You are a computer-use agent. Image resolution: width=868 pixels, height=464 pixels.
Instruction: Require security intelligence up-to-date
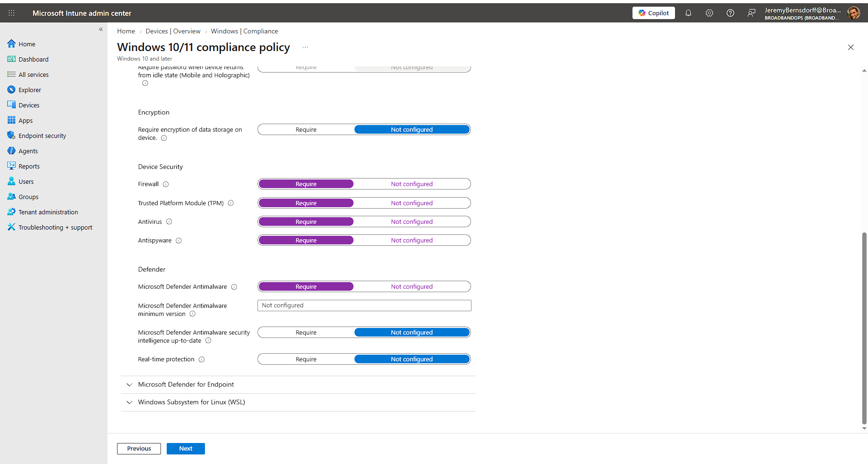(306, 332)
